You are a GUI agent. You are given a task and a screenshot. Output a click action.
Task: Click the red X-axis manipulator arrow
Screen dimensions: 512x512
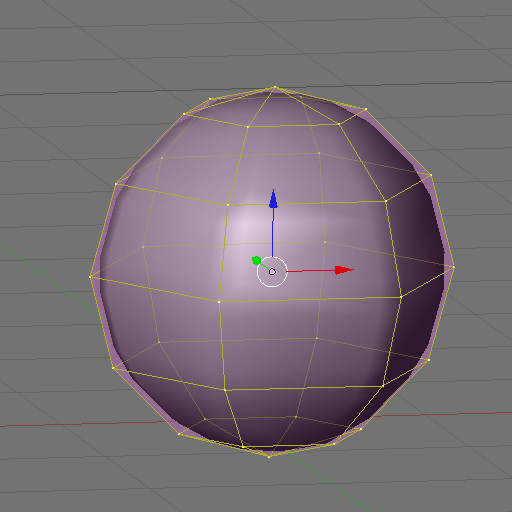344,270
